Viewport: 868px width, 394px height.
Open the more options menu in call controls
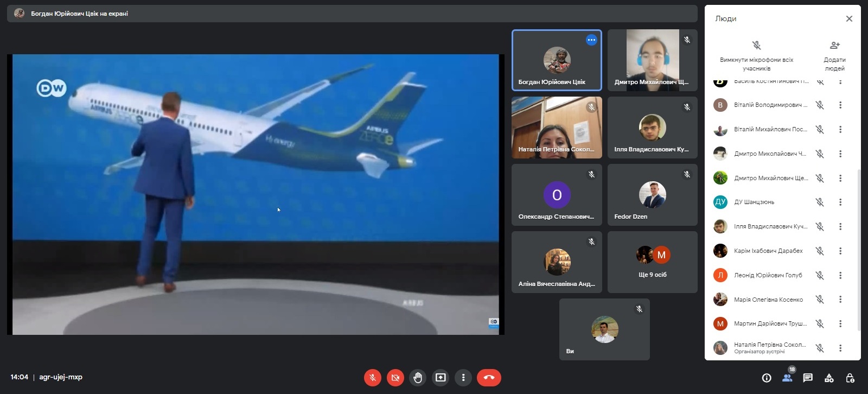tap(463, 378)
